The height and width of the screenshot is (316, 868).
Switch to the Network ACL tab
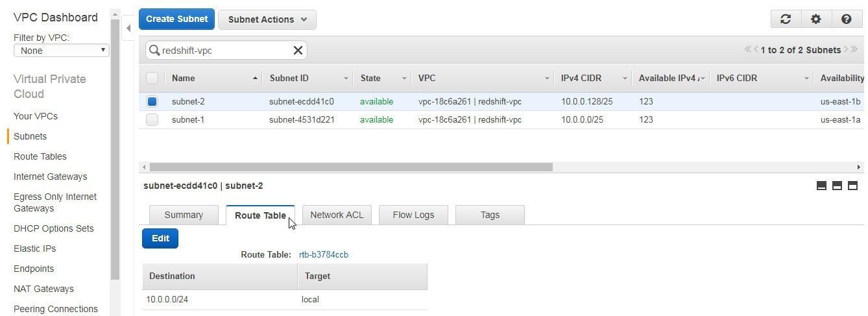(x=337, y=215)
